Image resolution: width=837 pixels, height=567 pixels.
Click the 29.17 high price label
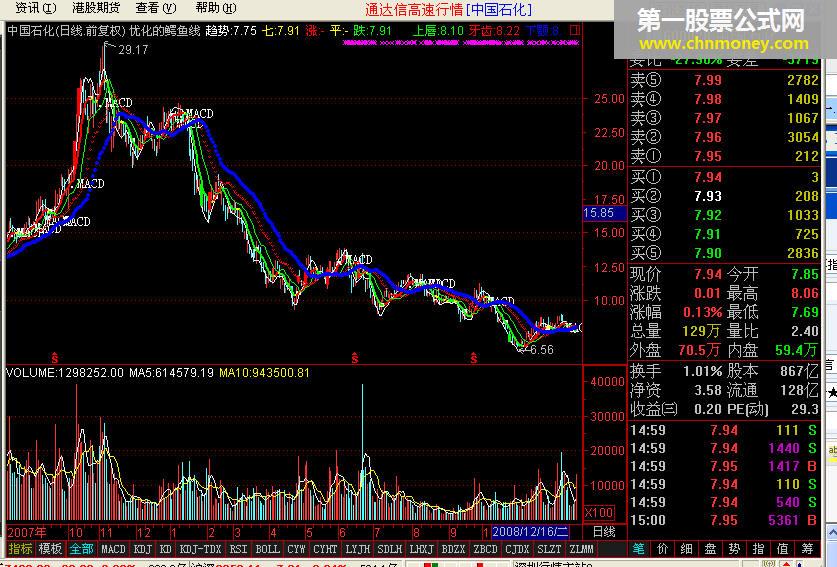pyautogui.click(x=133, y=50)
